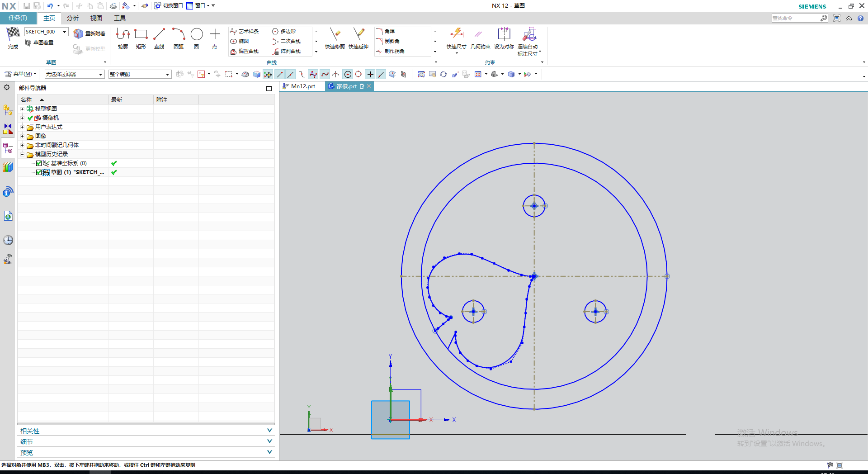
Task: Sort the navigator by the 名称 column header
Action: pyautogui.click(x=63, y=100)
